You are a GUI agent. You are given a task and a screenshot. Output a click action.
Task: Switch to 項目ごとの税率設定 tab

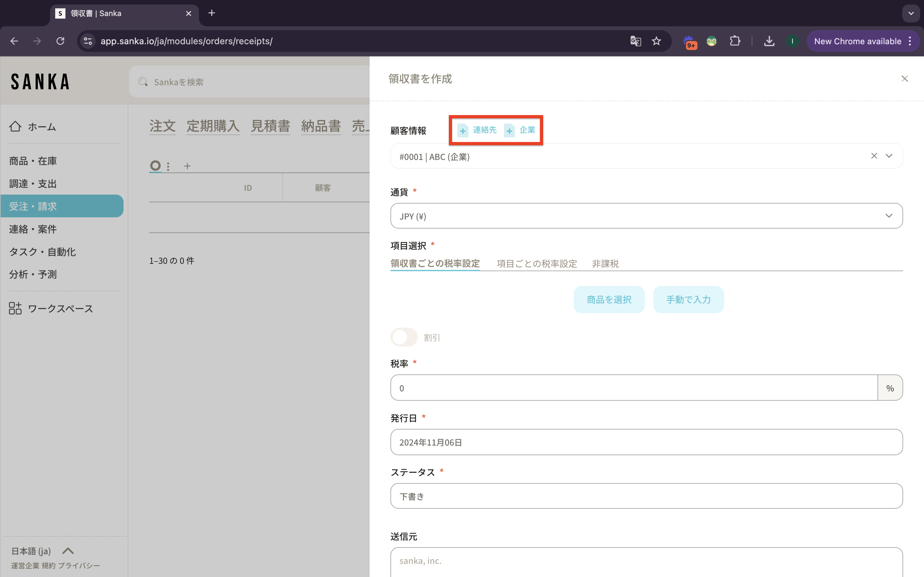pos(536,264)
